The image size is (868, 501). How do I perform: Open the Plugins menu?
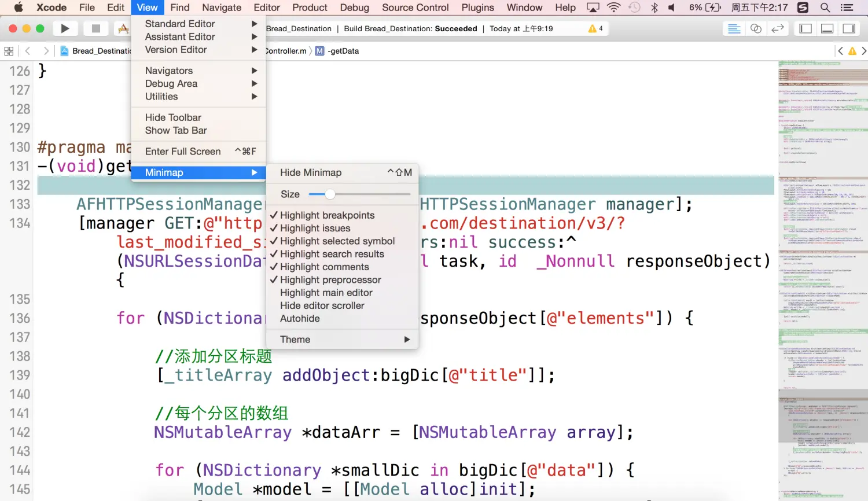pyautogui.click(x=478, y=8)
